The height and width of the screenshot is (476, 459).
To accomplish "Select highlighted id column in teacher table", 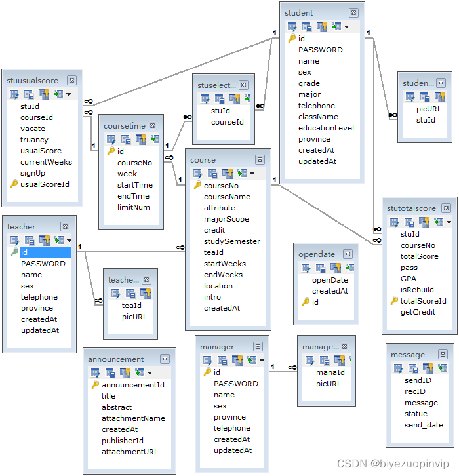I will coord(45,252).
